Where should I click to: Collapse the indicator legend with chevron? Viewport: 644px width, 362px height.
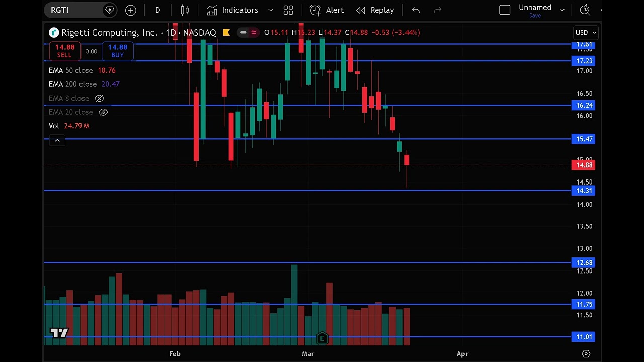[57, 140]
